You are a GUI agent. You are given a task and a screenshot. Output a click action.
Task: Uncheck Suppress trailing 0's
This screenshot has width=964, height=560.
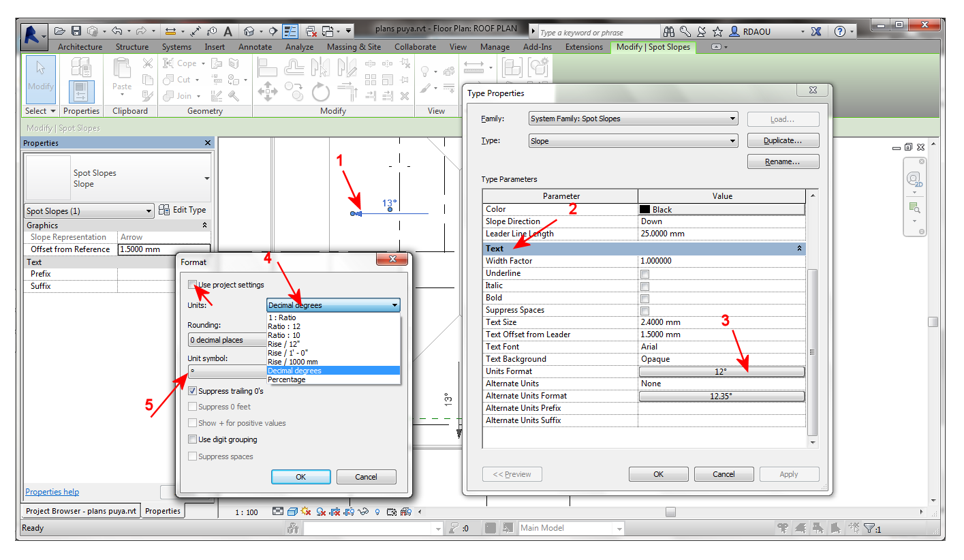pyautogui.click(x=193, y=391)
